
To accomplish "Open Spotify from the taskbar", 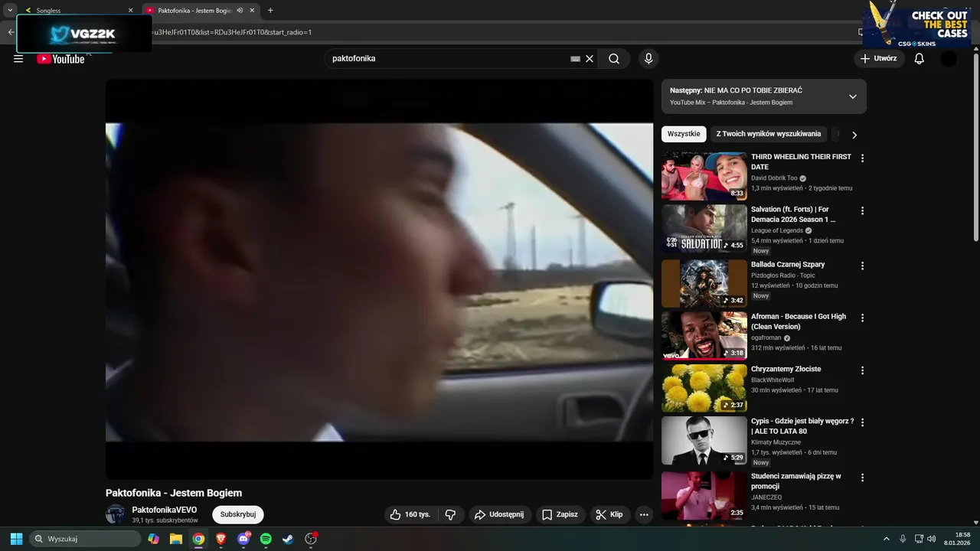I will 266,539.
